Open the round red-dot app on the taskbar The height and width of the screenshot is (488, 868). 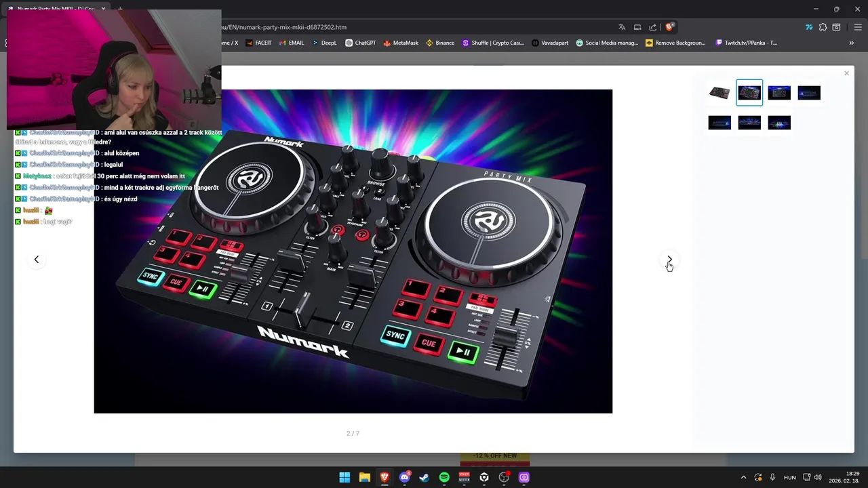pyautogui.click(x=504, y=477)
